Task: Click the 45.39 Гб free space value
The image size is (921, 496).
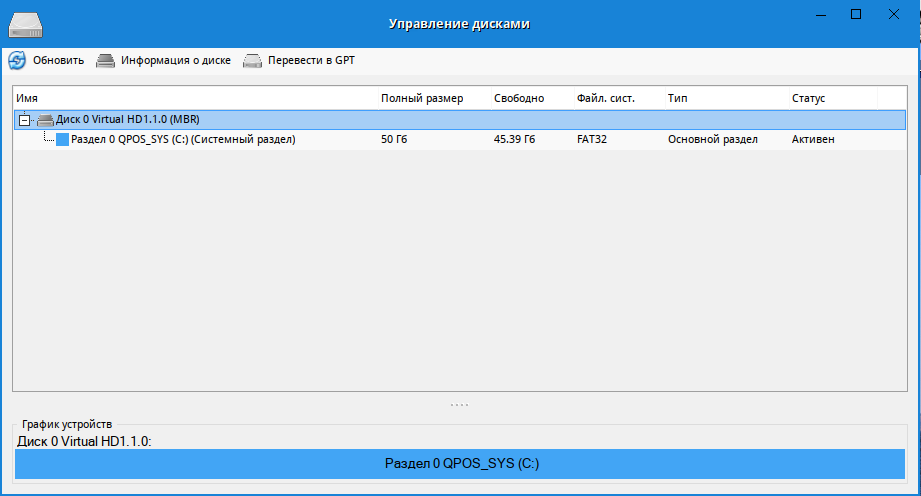Action: tap(515, 139)
